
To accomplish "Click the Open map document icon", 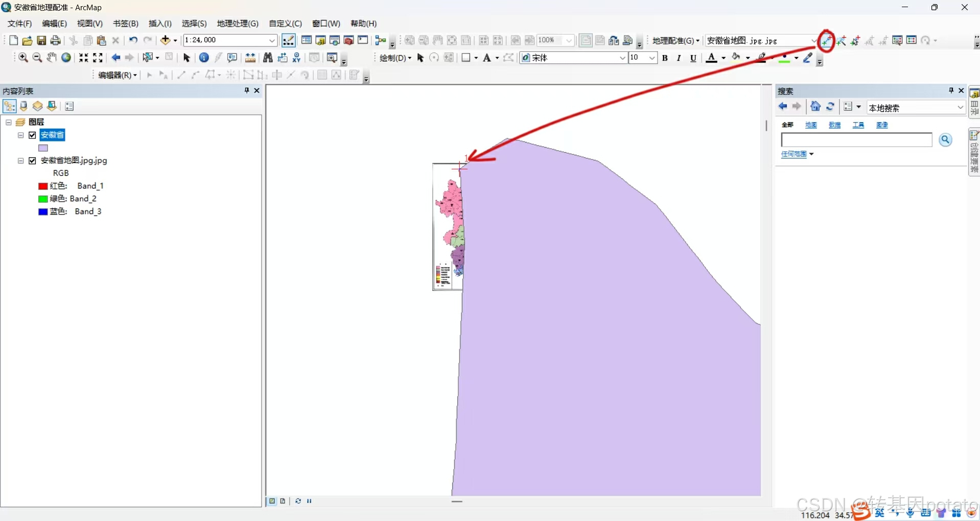I will click(27, 40).
